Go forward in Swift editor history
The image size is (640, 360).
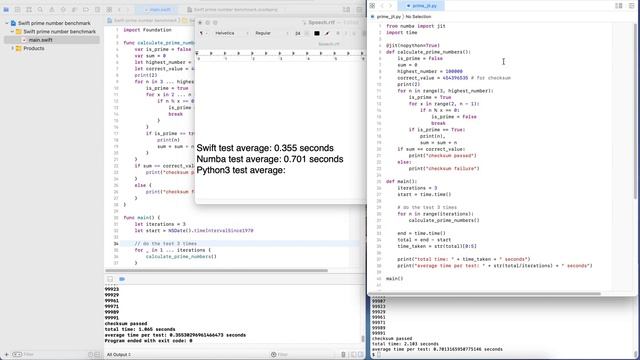click(128, 9)
